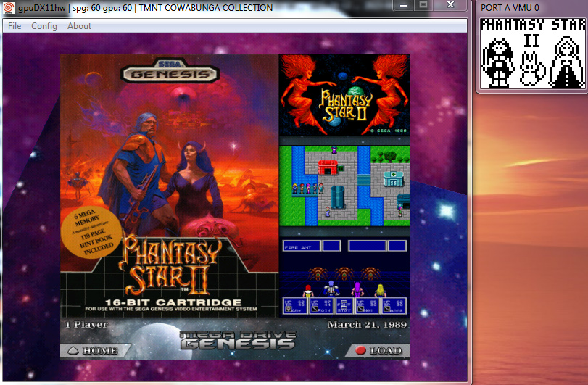Viewport: 588px width, 385px height.
Task: Select the Phantasy Star II box art
Action: point(170,186)
